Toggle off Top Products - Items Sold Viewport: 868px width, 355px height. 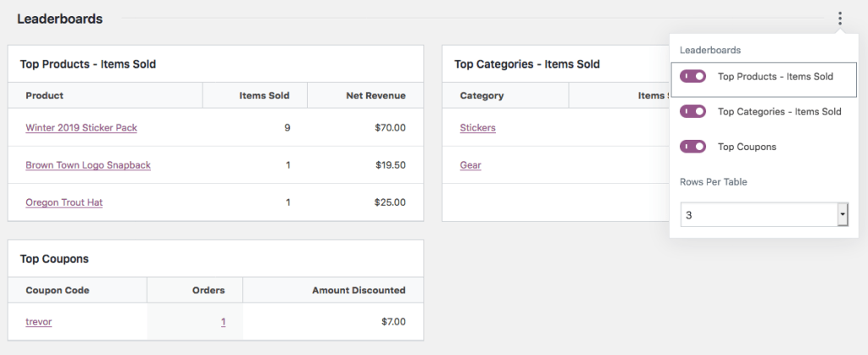click(x=693, y=76)
